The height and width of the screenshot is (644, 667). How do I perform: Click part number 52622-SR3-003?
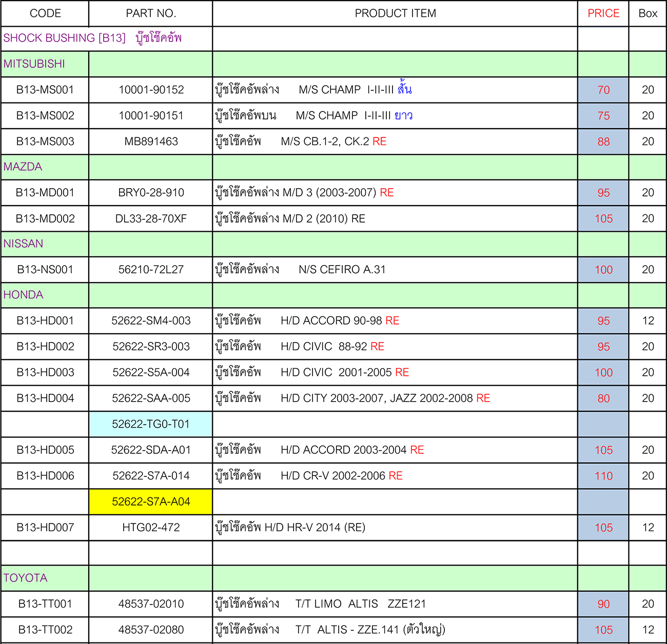151,346
